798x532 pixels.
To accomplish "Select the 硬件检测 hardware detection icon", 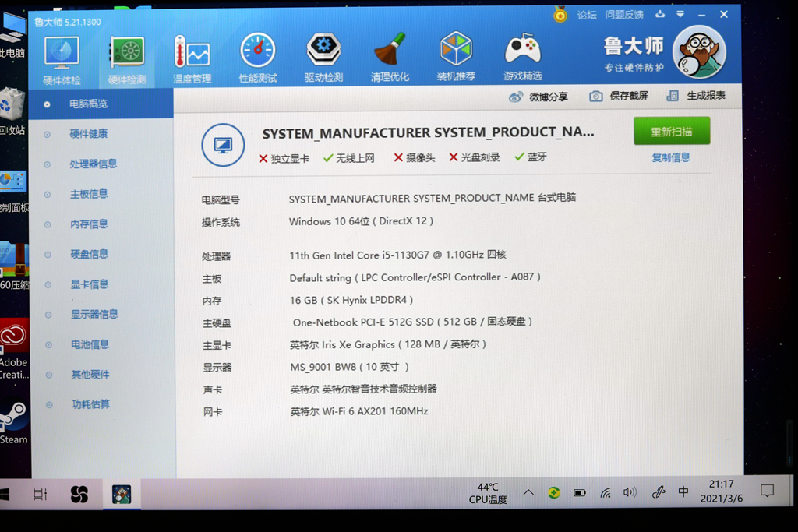I will [x=127, y=60].
